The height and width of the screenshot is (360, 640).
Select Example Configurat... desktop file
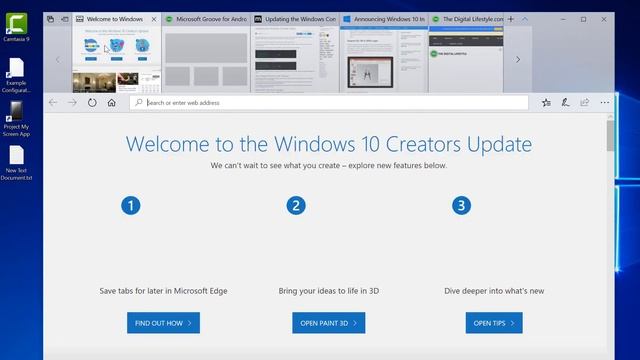pyautogui.click(x=16, y=76)
